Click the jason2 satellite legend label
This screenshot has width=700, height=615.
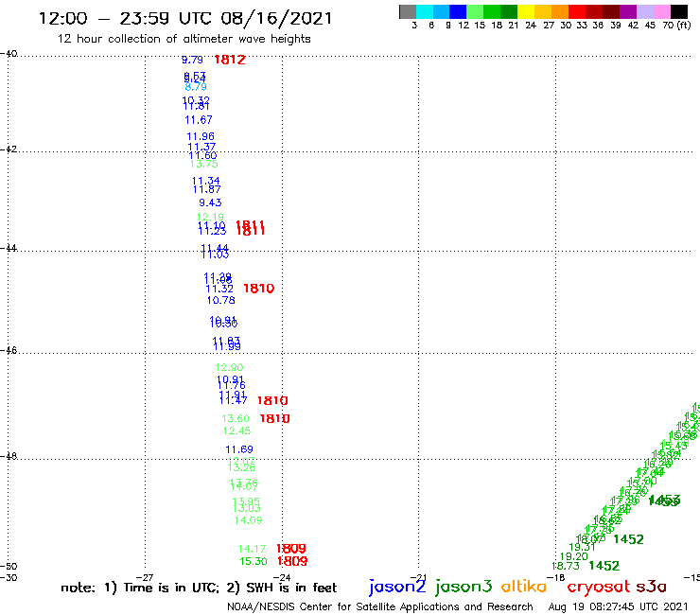[x=397, y=587]
